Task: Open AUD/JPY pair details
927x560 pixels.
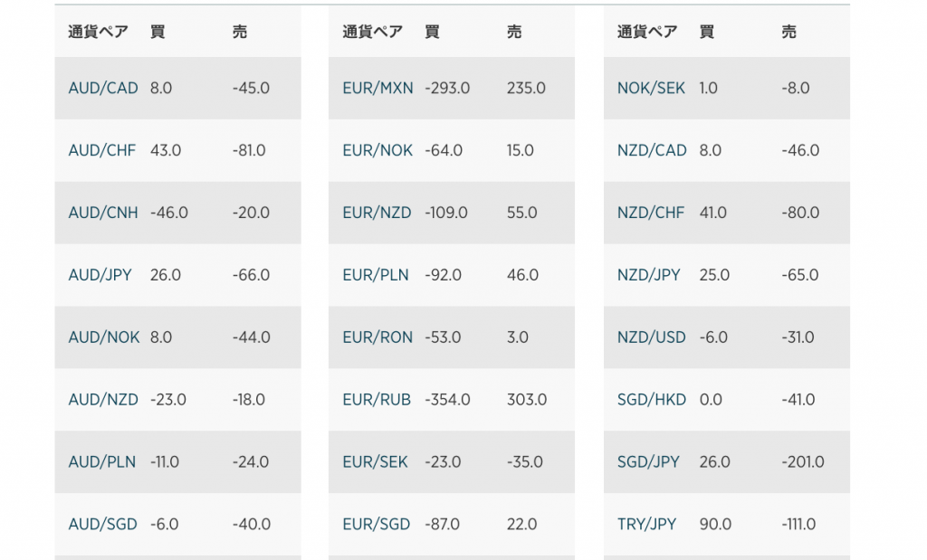Action: click(x=100, y=275)
